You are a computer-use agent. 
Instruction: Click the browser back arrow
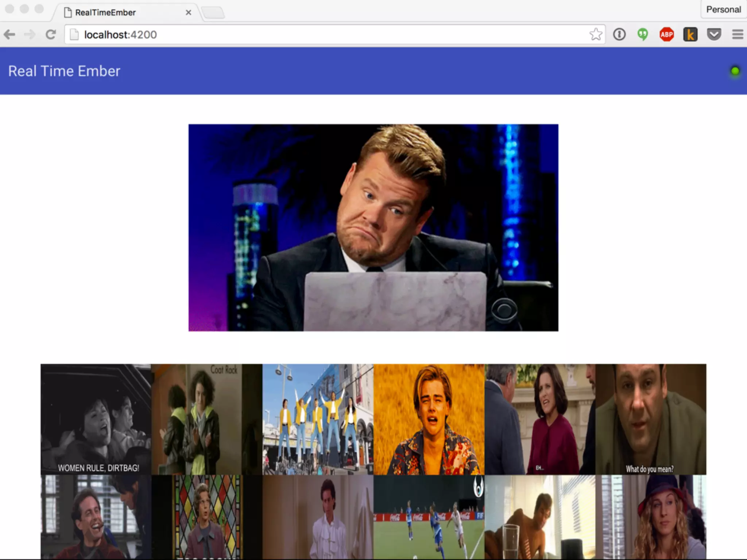tap(10, 35)
